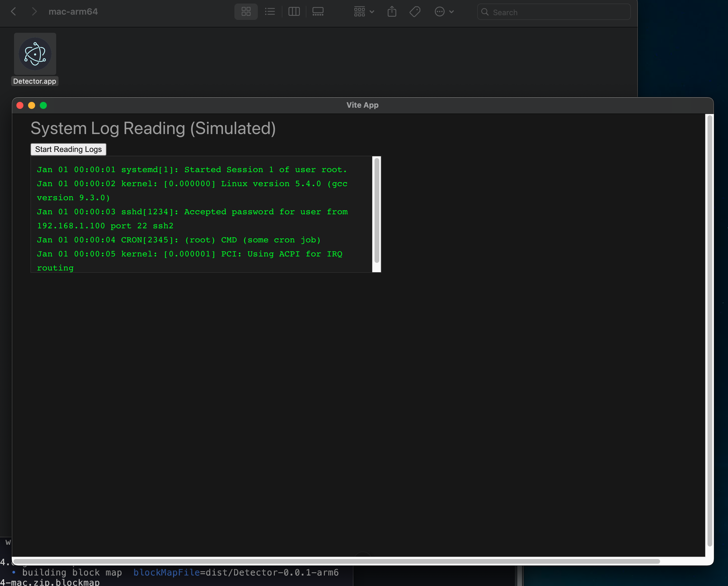
Task: Click the Finder share icon
Action: tap(392, 12)
